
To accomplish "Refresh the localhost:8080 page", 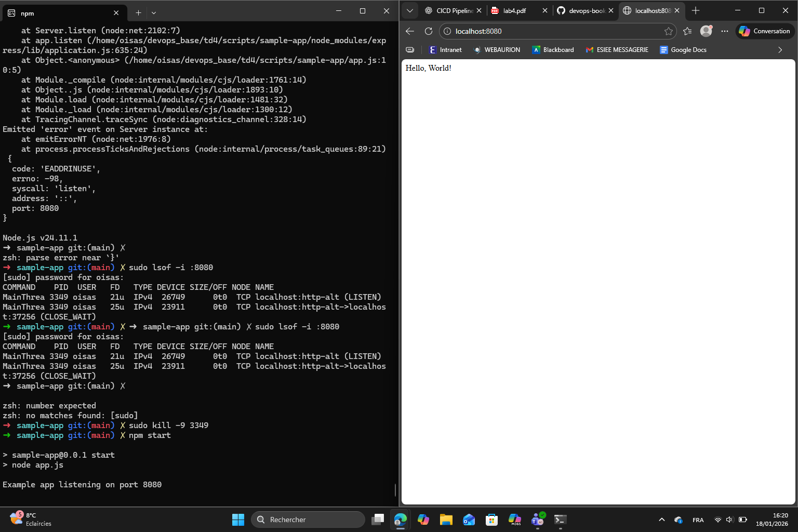I will (x=428, y=31).
